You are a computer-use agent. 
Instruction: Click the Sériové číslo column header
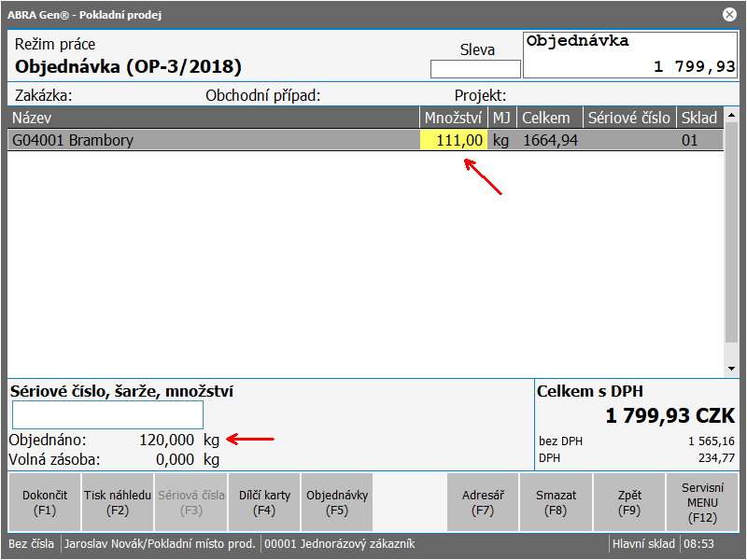tap(628, 118)
